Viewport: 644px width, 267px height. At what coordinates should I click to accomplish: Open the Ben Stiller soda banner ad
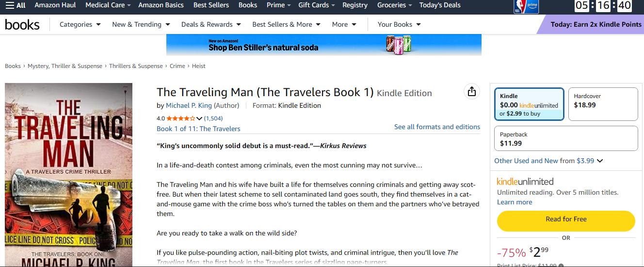(x=324, y=45)
